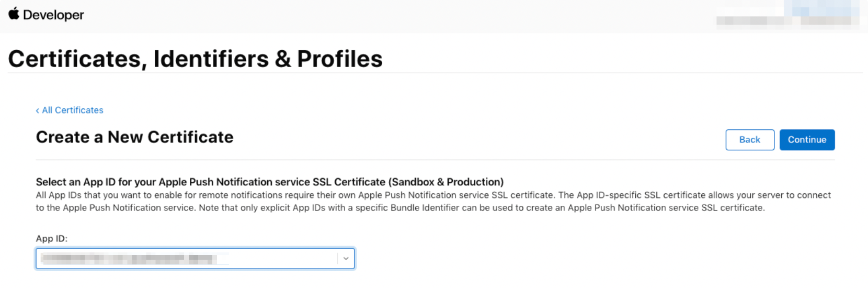Click the App ID label
Viewport: 868px width, 288px height.
pyautogui.click(x=52, y=238)
